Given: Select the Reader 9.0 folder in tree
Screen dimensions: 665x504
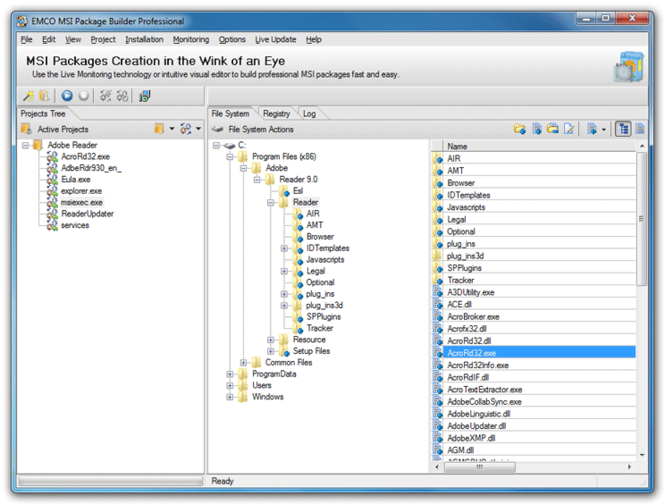Looking at the screenshot, I should [298, 179].
